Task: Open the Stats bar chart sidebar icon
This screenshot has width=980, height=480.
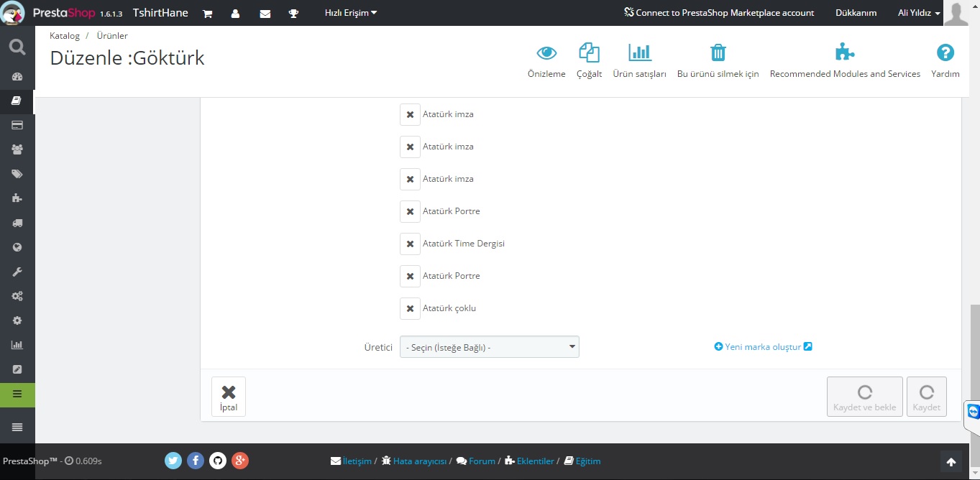Action: tap(17, 345)
